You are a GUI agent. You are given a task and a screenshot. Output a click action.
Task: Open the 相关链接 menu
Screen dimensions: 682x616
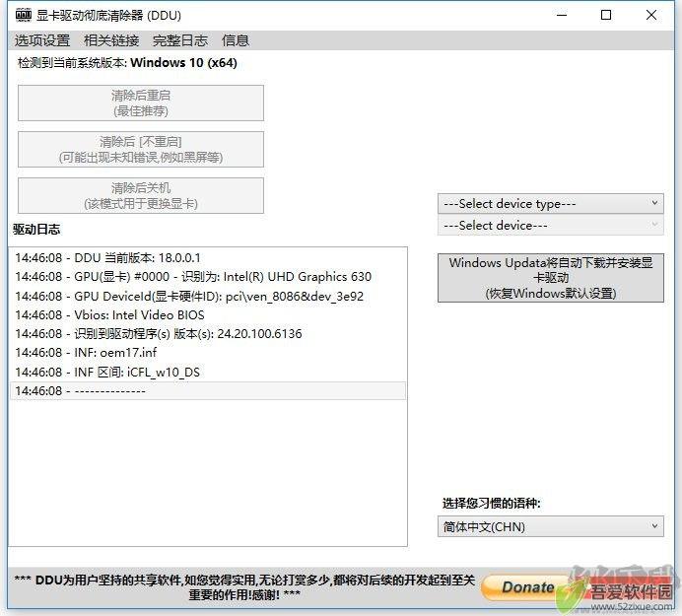tap(111, 40)
